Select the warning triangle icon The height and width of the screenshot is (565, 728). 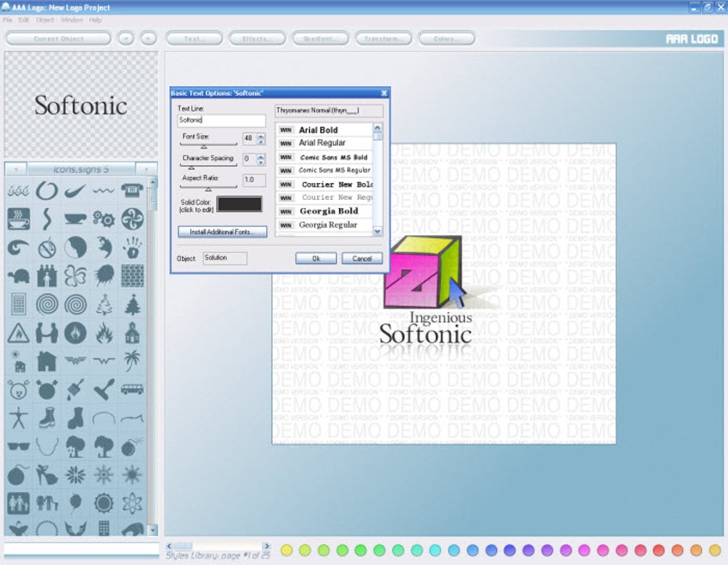coord(19,333)
